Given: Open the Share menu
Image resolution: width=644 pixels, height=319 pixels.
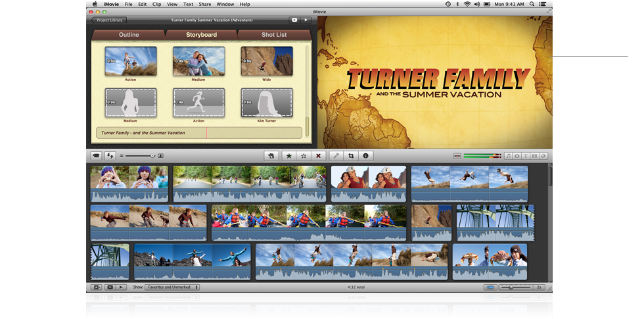Looking at the screenshot, I should click(x=205, y=4).
